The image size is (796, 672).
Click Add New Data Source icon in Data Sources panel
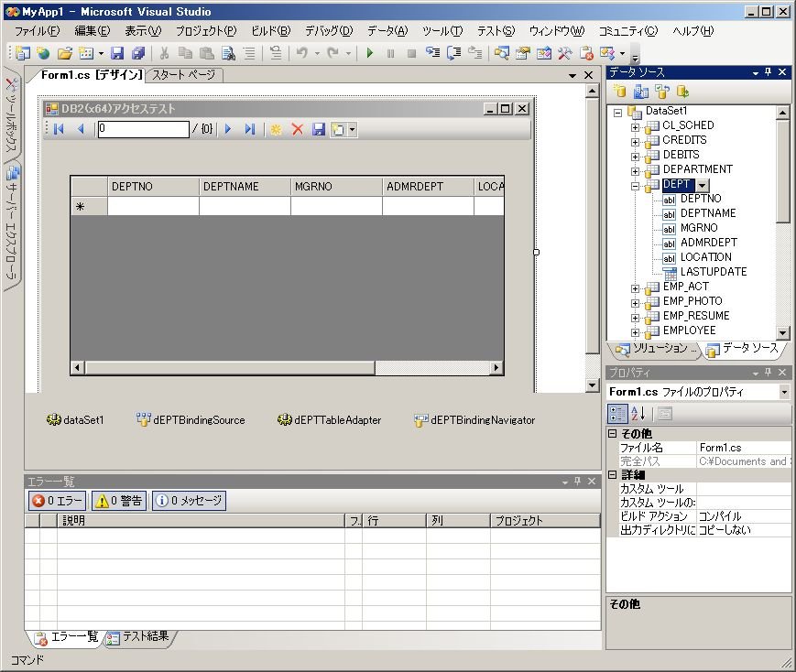point(619,92)
